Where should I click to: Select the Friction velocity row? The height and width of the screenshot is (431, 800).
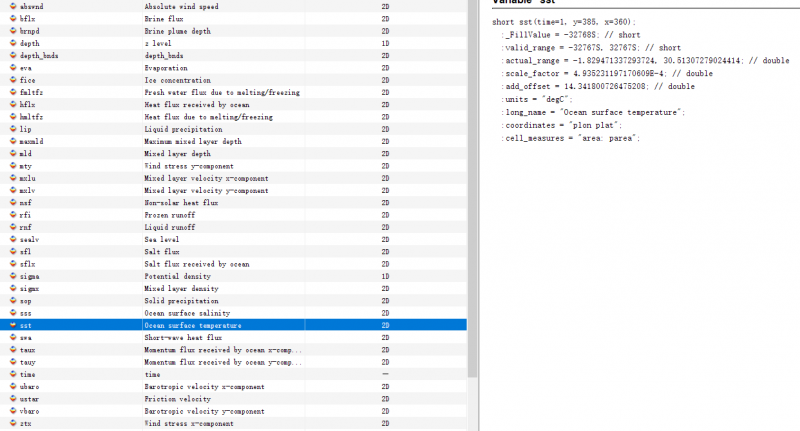click(x=200, y=398)
